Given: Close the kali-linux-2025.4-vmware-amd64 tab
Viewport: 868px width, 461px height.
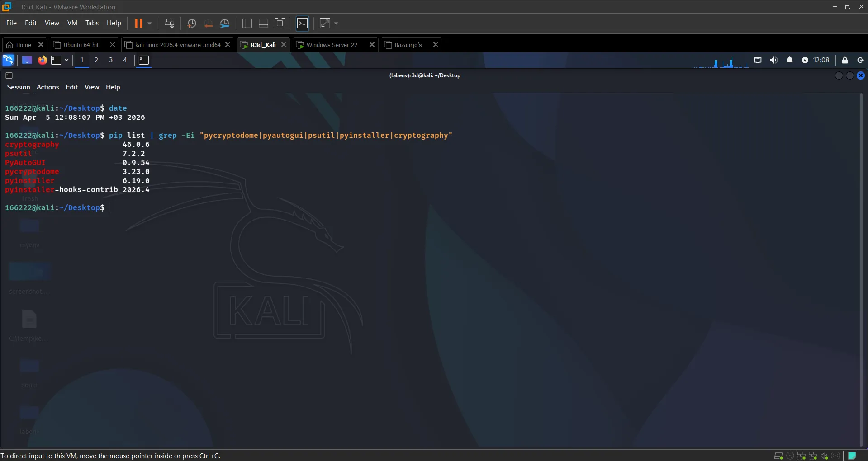Looking at the screenshot, I should [228, 45].
